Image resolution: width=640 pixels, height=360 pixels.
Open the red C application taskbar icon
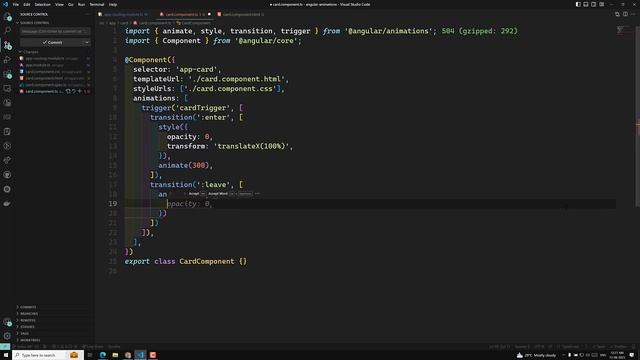pyautogui.click(x=153, y=355)
